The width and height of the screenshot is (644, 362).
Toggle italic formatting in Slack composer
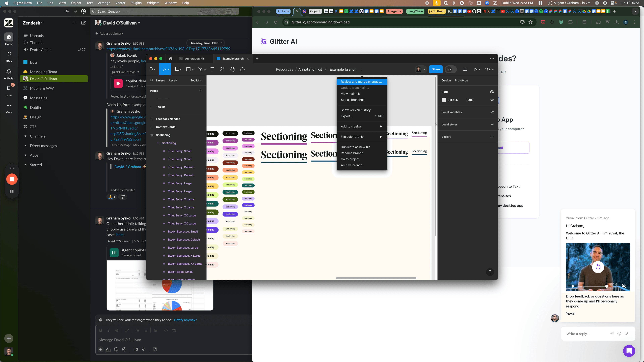(x=109, y=330)
